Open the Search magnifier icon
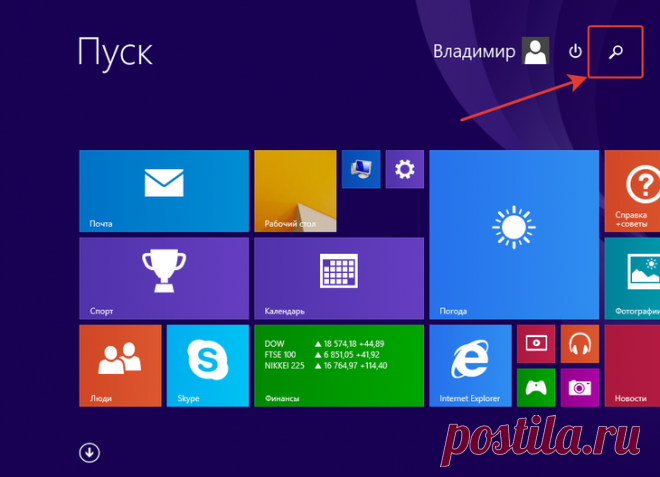 [616, 52]
